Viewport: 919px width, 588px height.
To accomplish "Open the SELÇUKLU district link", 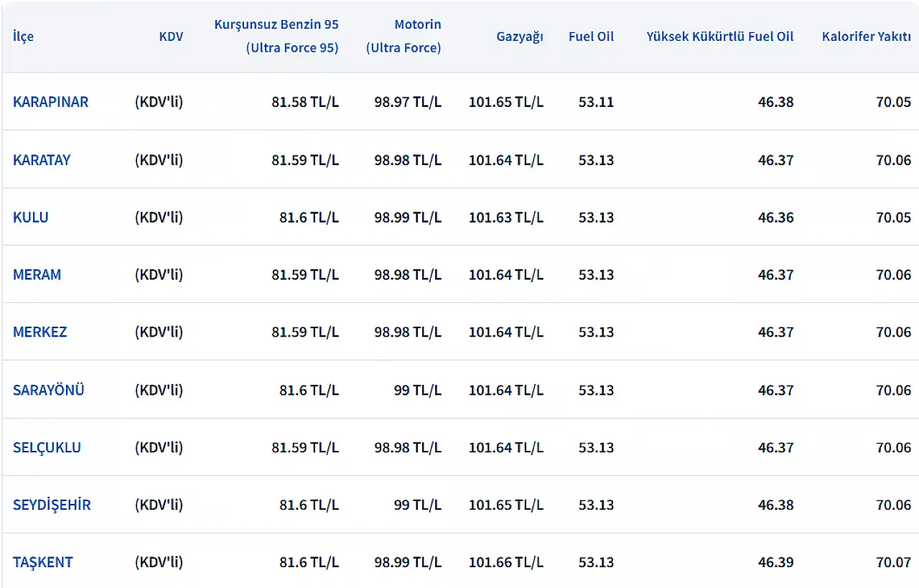I will click(x=47, y=448).
